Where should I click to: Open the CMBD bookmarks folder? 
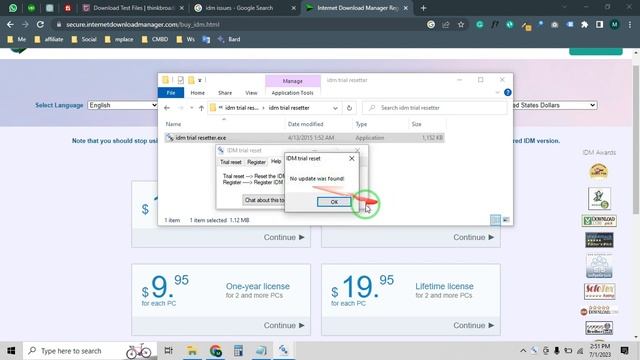point(155,39)
